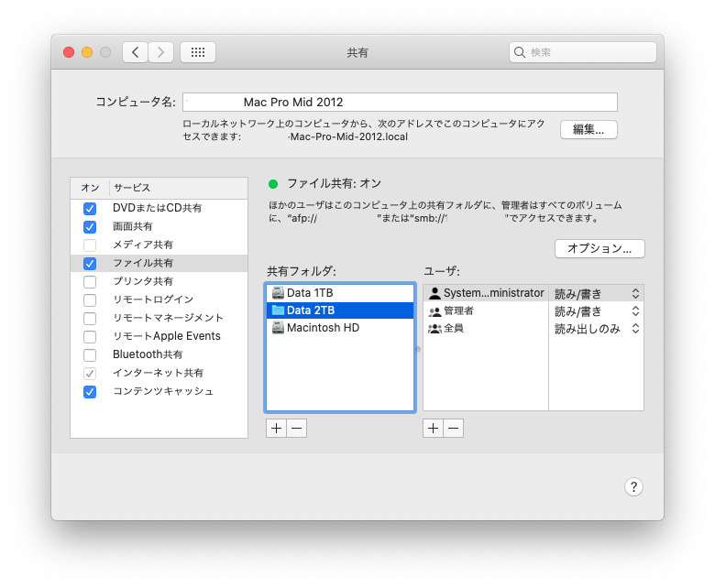
Task: Add a user with the plus button
Action: pos(434,428)
